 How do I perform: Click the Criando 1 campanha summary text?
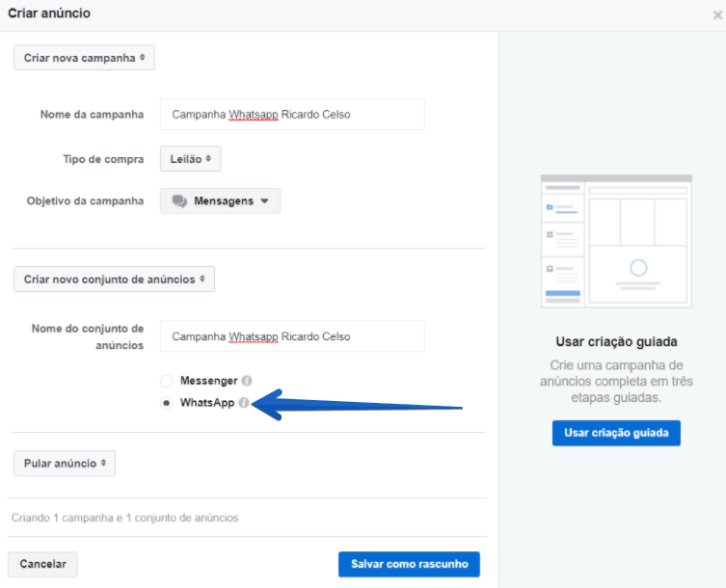[x=124, y=518]
